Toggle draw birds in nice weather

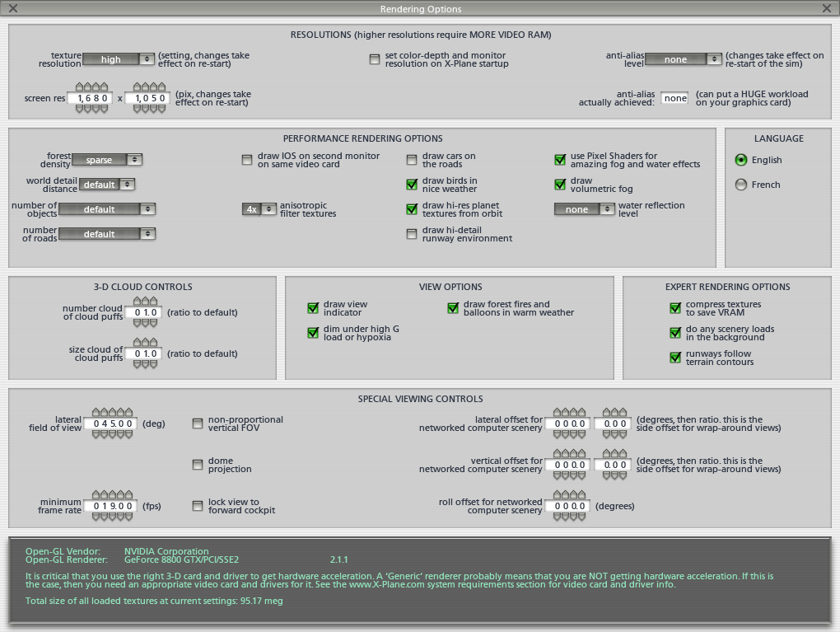point(412,185)
